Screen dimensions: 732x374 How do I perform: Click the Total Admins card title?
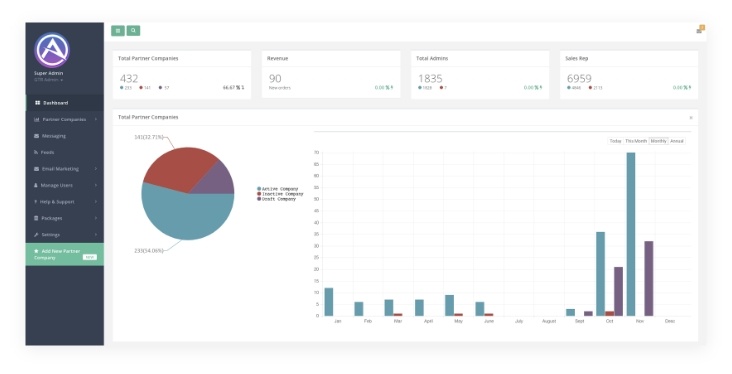(x=432, y=58)
